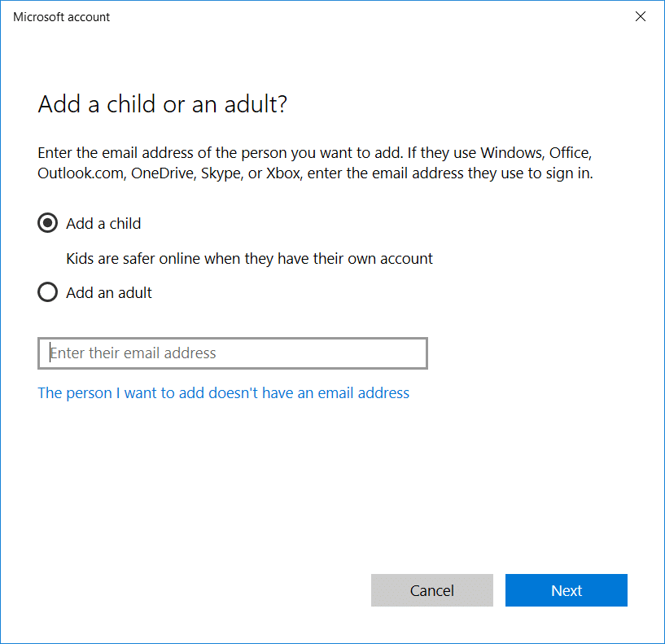Click the 'Add a child or an adult?' heading

pos(163,104)
